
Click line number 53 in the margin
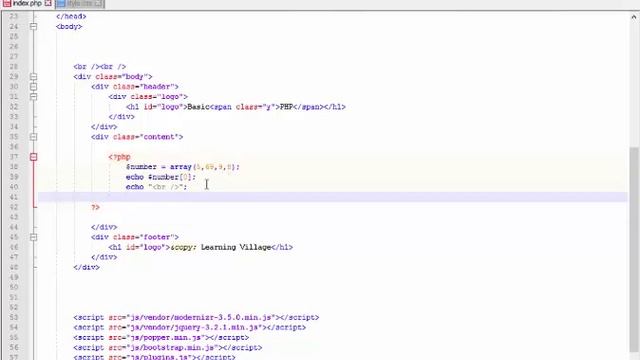tap(14, 318)
